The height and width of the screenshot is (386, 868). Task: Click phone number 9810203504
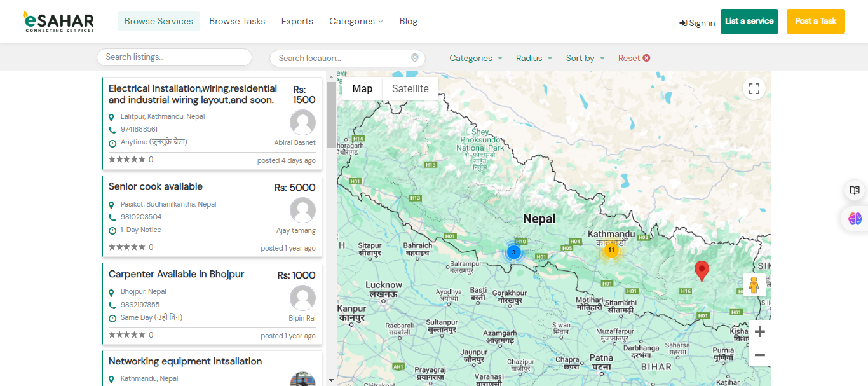pos(141,217)
